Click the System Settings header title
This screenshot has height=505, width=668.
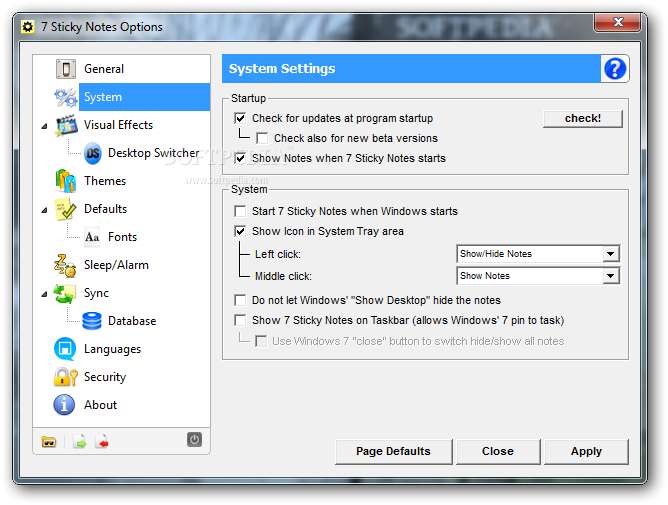click(282, 69)
